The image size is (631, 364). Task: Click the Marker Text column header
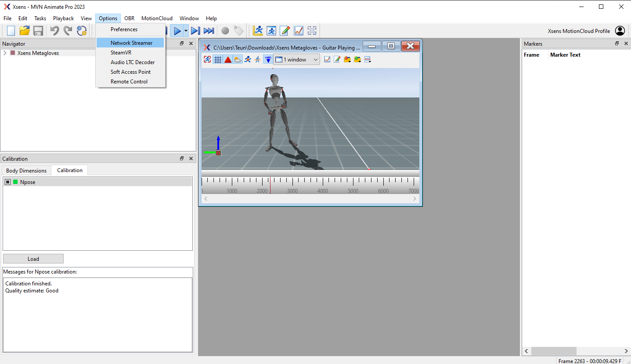(x=565, y=55)
